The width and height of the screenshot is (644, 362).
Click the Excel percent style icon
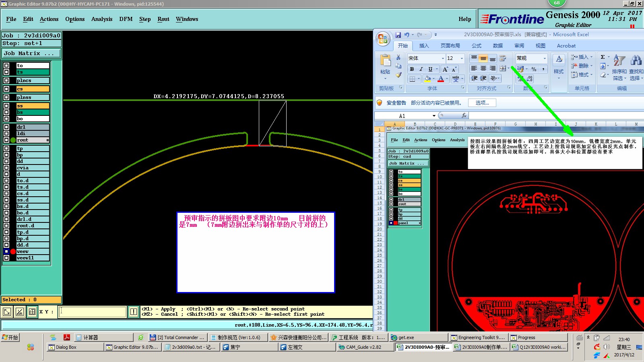coord(534,69)
